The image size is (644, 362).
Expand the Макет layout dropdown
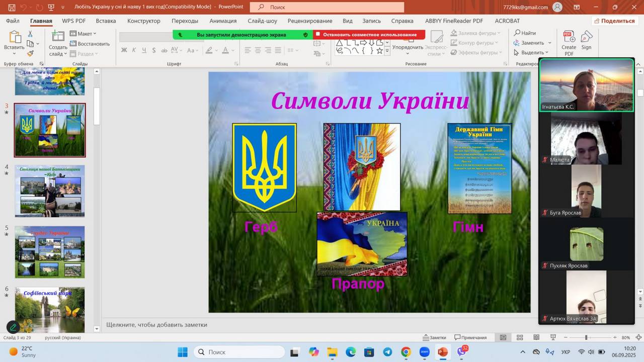[x=84, y=34]
